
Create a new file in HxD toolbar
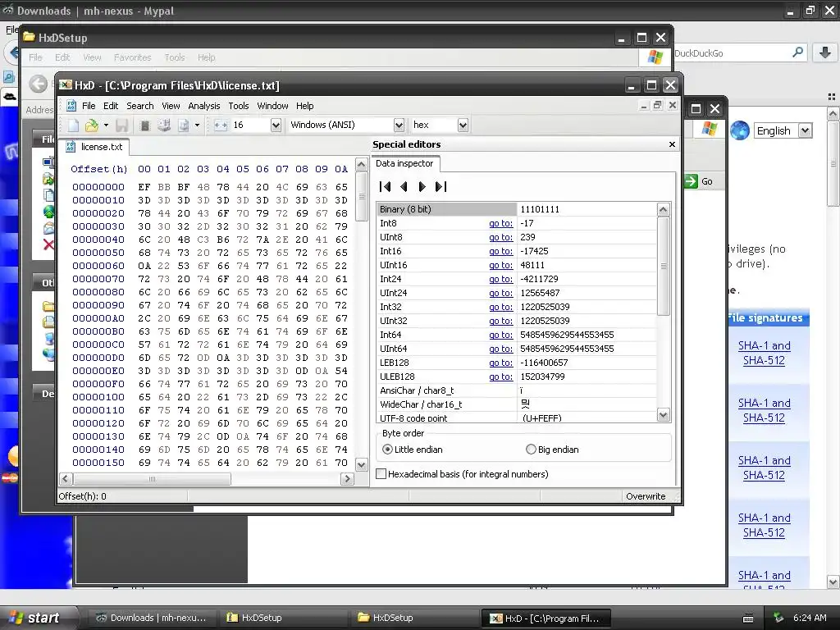click(x=73, y=126)
